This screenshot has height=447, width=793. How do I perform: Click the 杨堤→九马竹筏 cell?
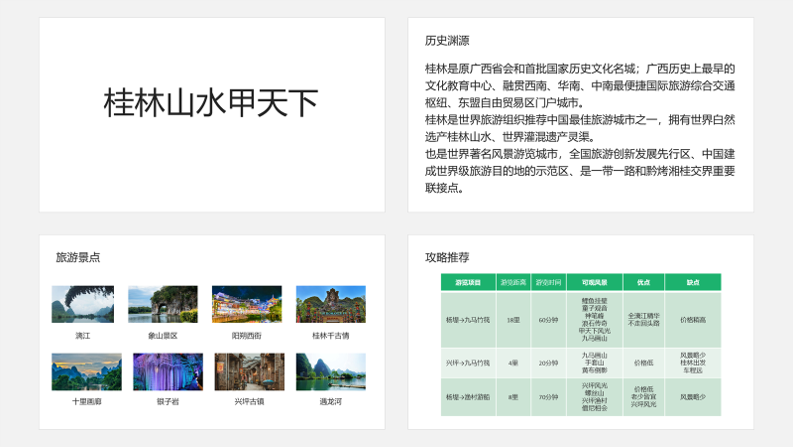pyautogui.click(x=468, y=320)
